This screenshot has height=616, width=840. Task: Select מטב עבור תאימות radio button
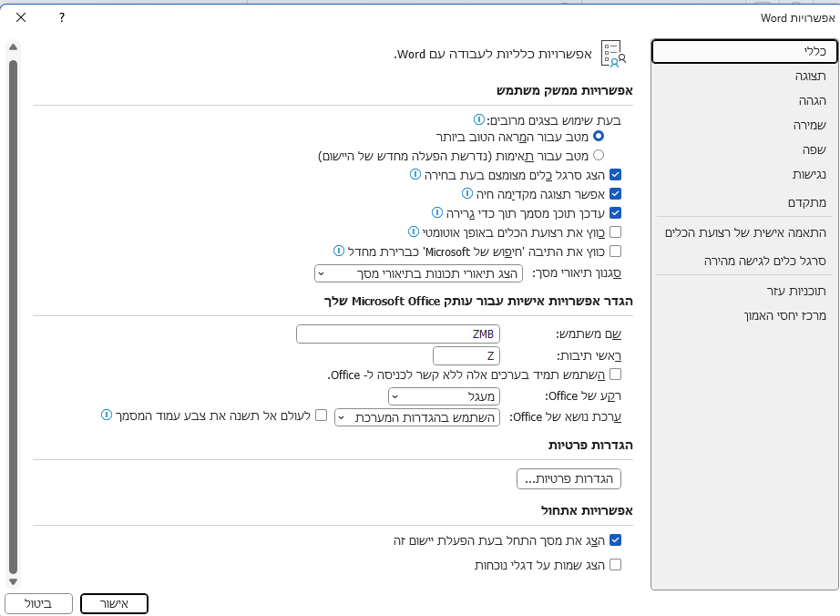pyautogui.click(x=599, y=155)
